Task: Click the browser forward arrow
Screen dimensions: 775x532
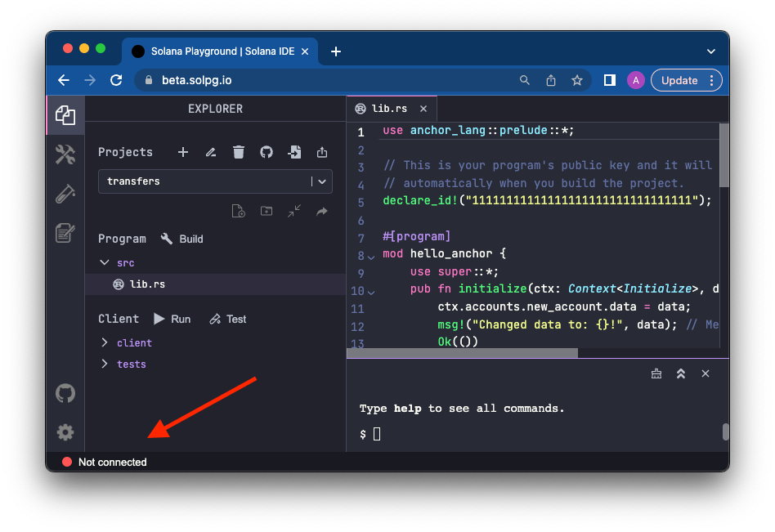Action: pos(90,80)
